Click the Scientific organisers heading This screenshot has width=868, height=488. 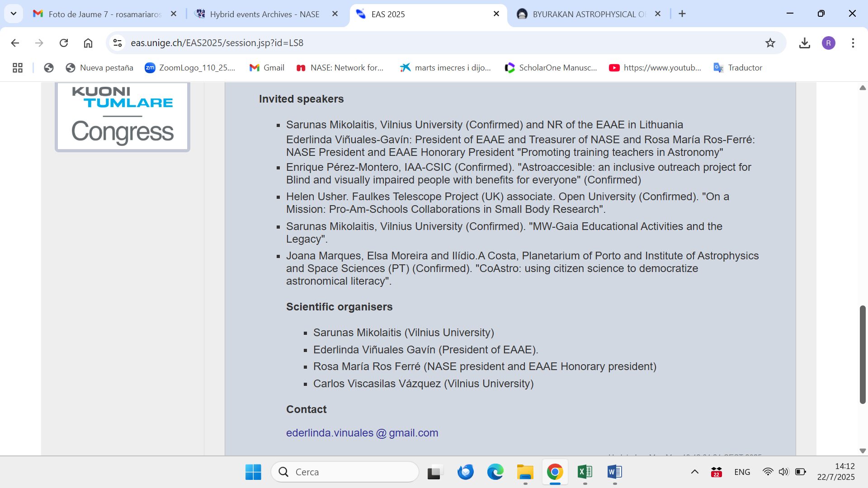point(339,307)
